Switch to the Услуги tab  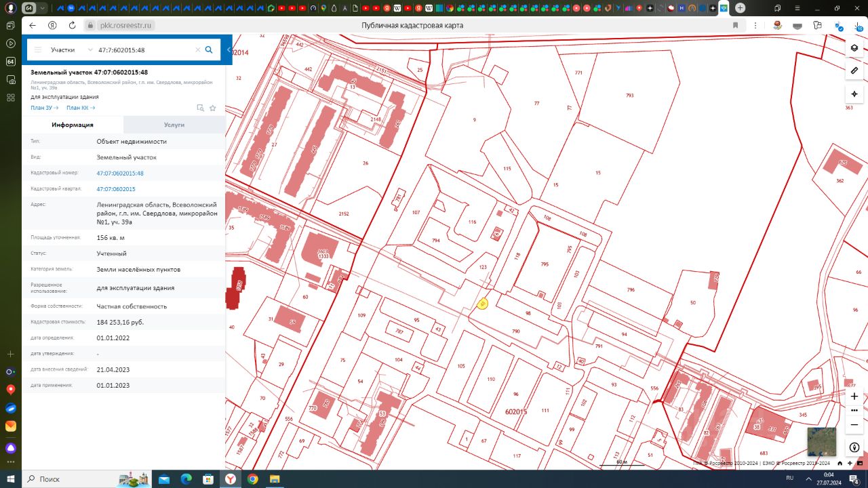(174, 125)
